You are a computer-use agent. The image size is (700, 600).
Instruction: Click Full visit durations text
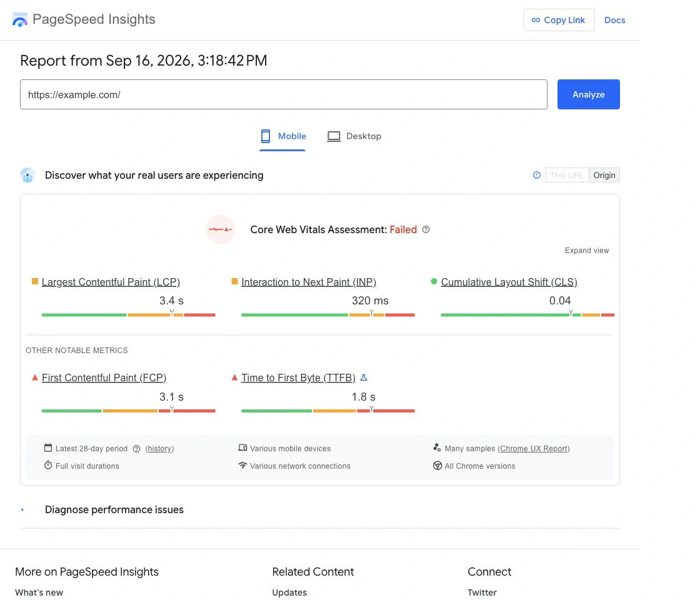(87, 466)
